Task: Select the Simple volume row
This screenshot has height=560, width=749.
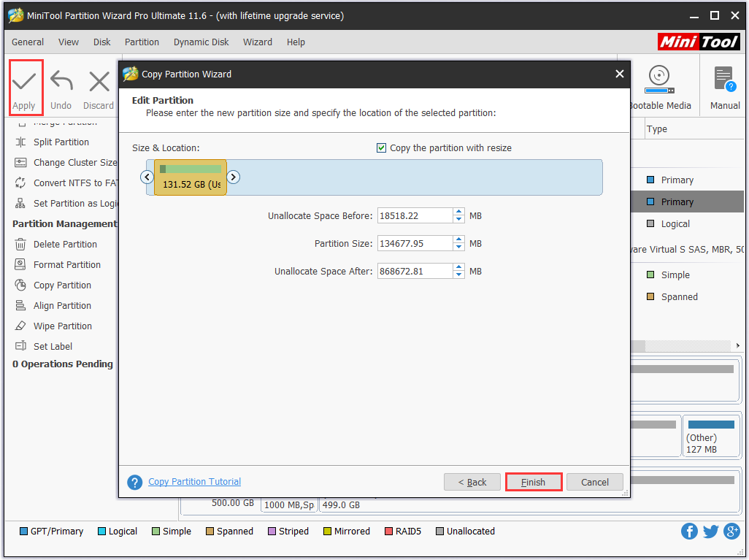Action: [x=688, y=275]
